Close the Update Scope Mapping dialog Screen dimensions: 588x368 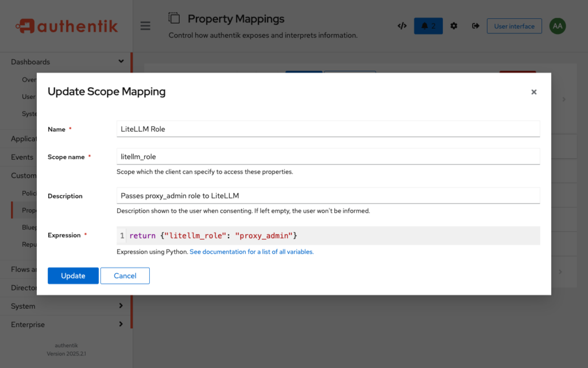[534, 92]
